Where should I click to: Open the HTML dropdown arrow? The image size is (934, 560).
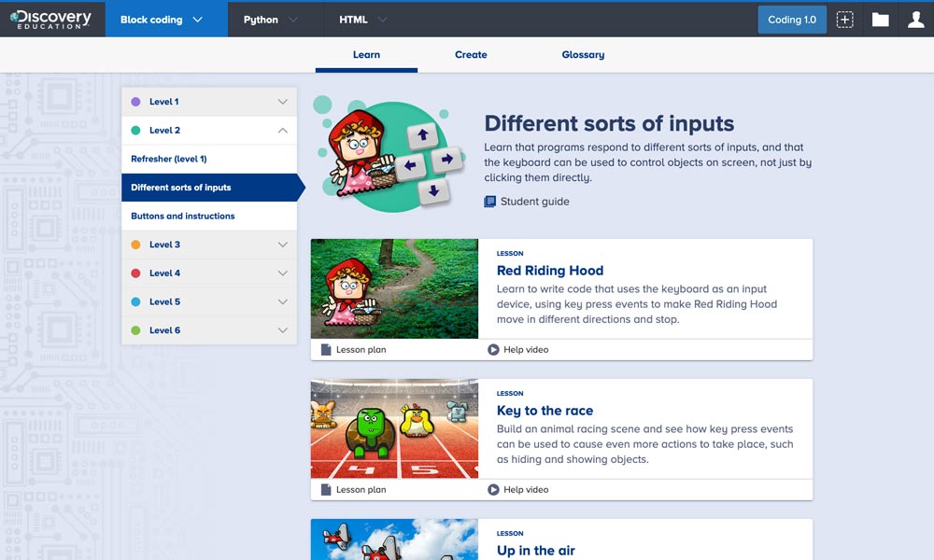pyautogui.click(x=382, y=20)
